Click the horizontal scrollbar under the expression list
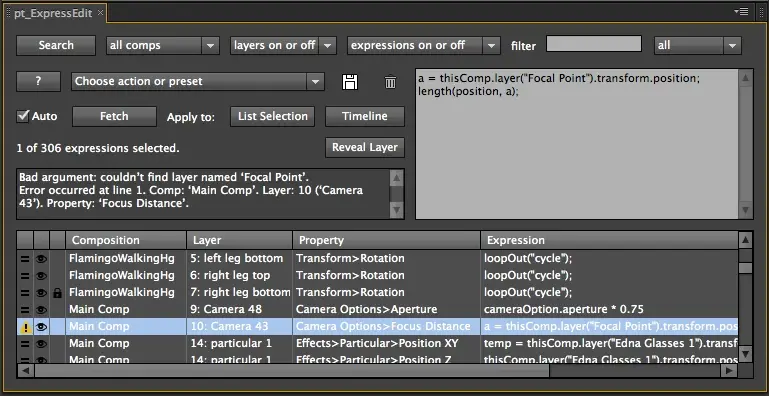The width and height of the screenshot is (769, 396). [x=378, y=371]
